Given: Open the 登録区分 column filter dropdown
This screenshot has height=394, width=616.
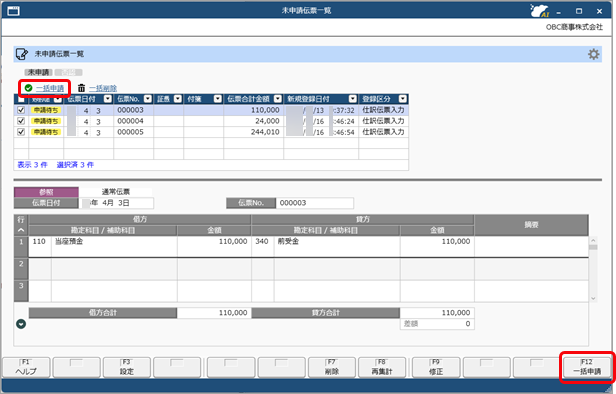Looking at the screenshot, I should pyautogui.click(x=403, y=99).
